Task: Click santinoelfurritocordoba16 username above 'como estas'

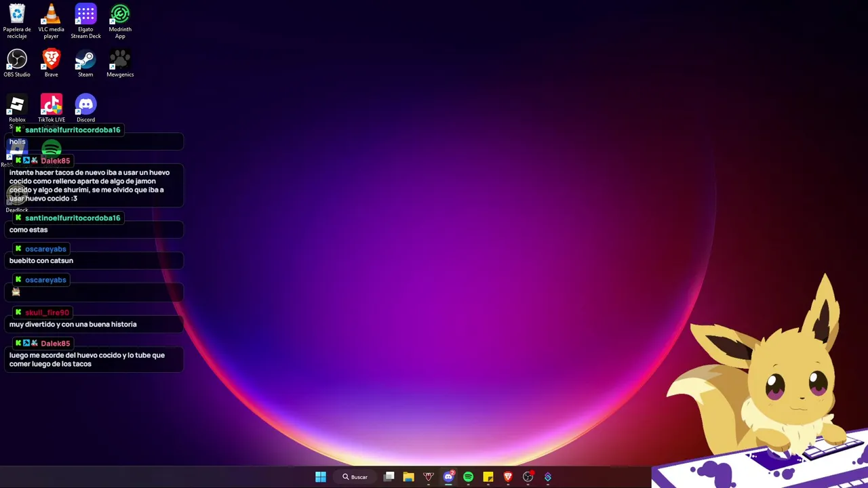Action: (73, 218)
